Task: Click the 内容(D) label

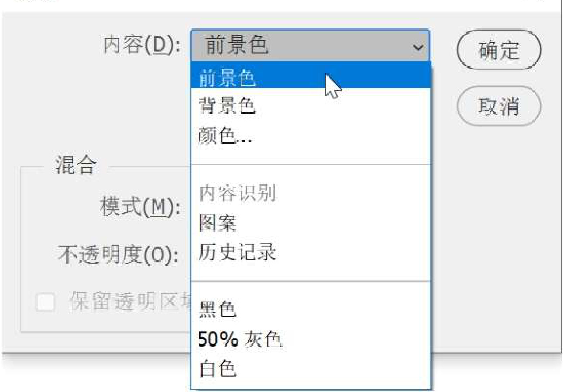Action: pyautogui.click(x=141, y=45)
